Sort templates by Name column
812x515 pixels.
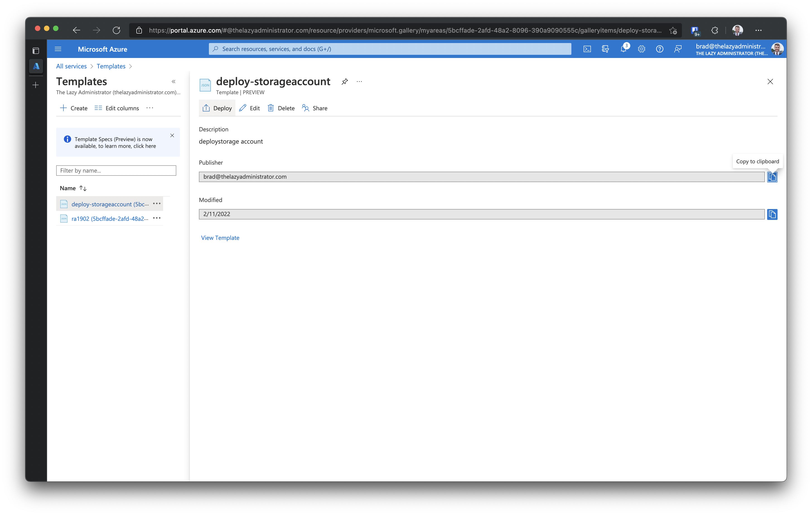(73, 188)
